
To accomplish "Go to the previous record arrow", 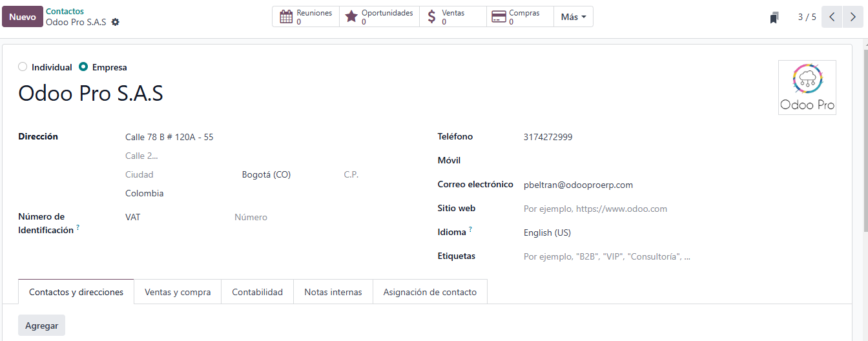I will [x=832, y=17].
